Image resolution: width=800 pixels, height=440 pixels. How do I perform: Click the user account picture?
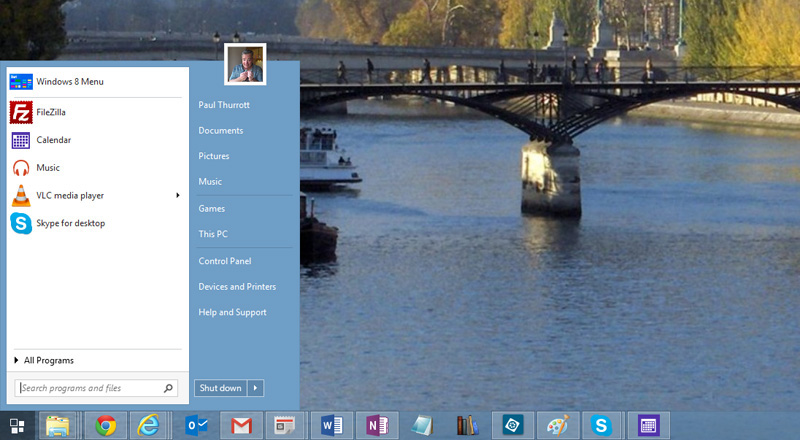245,64
